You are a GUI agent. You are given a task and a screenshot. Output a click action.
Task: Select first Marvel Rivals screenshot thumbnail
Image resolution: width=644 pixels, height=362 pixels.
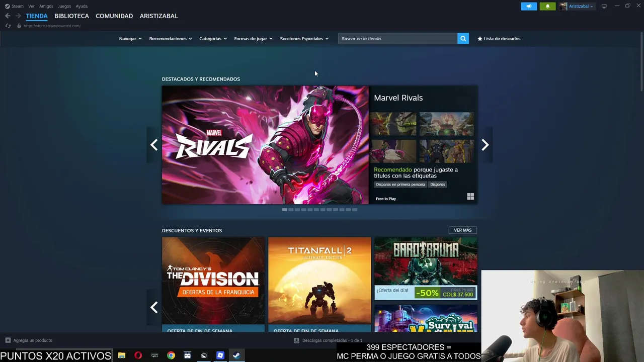(x=393, y=124)
